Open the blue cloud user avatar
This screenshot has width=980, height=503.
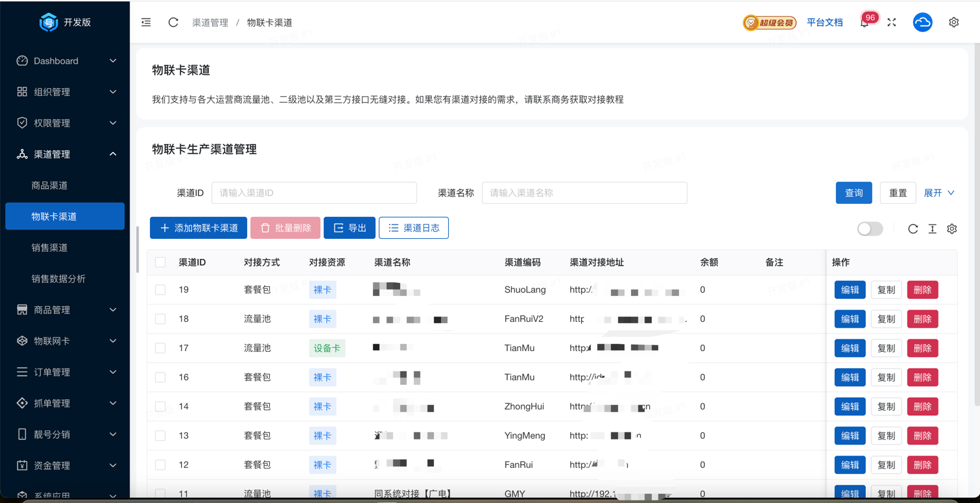[x=922, y=22]
